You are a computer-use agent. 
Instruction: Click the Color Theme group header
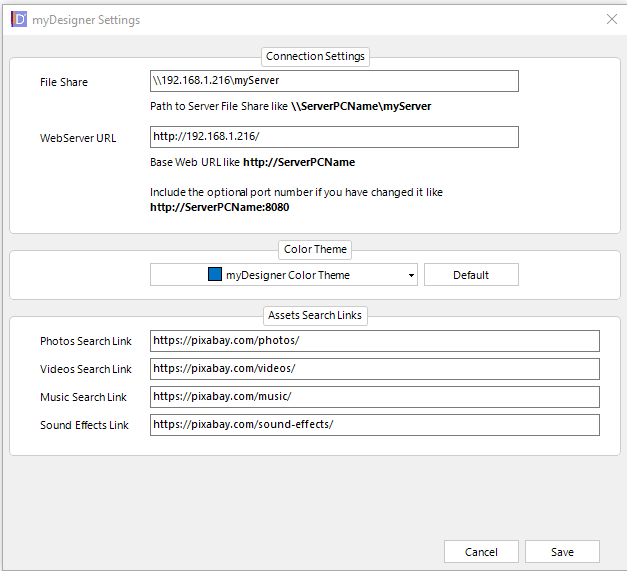[315, 249]
